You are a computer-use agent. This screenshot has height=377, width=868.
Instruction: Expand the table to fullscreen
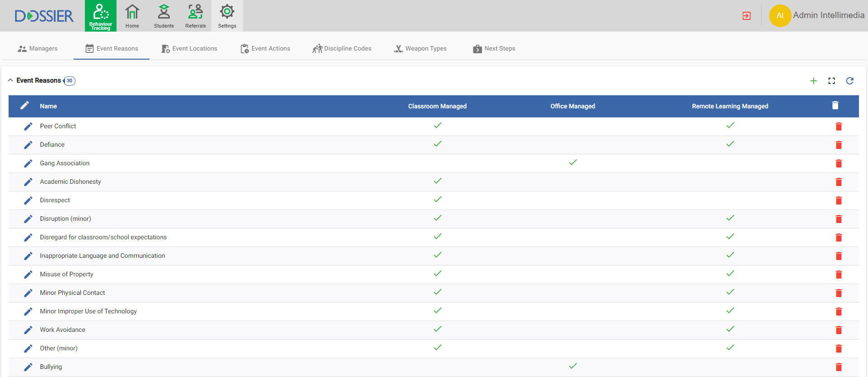tap(831, 81)
